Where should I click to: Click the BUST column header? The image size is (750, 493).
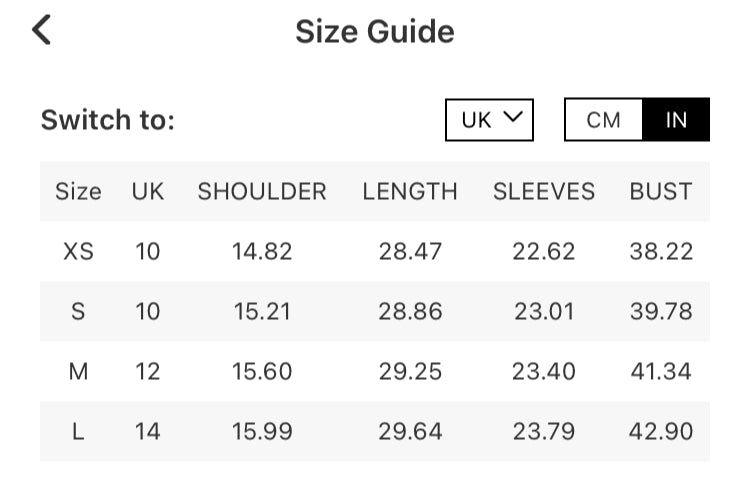tap(661, 191)
